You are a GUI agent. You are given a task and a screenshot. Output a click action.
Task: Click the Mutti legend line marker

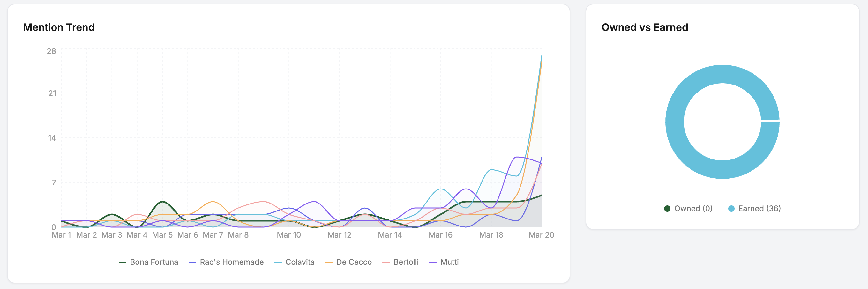433,263
